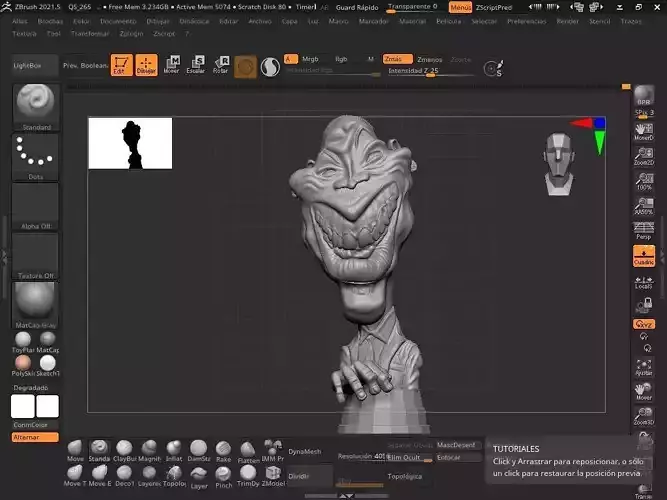
Task: Click the BPR render button
Action: [644, 96]
